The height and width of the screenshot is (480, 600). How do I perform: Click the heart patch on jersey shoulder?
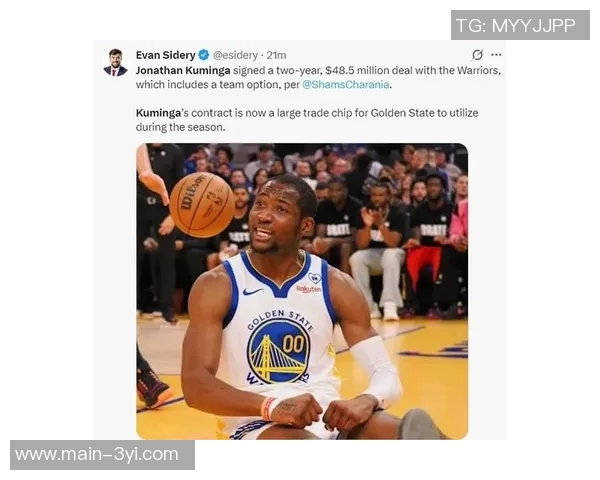[314, 278]
